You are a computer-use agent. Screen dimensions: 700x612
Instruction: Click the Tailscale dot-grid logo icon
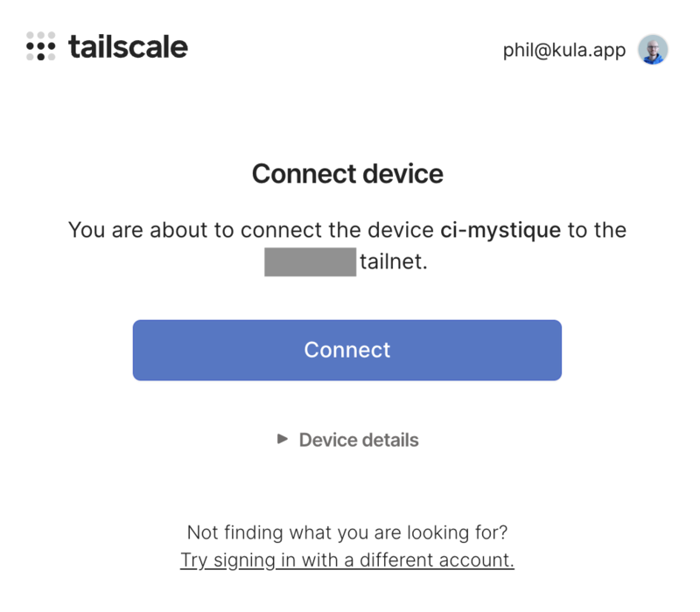pyautogui.click(x=41, y=46)
